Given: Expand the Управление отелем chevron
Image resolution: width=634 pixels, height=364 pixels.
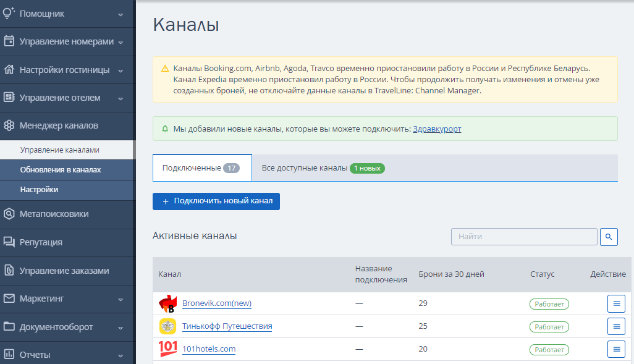Looking at the screenshot, I should coord(120,99).
